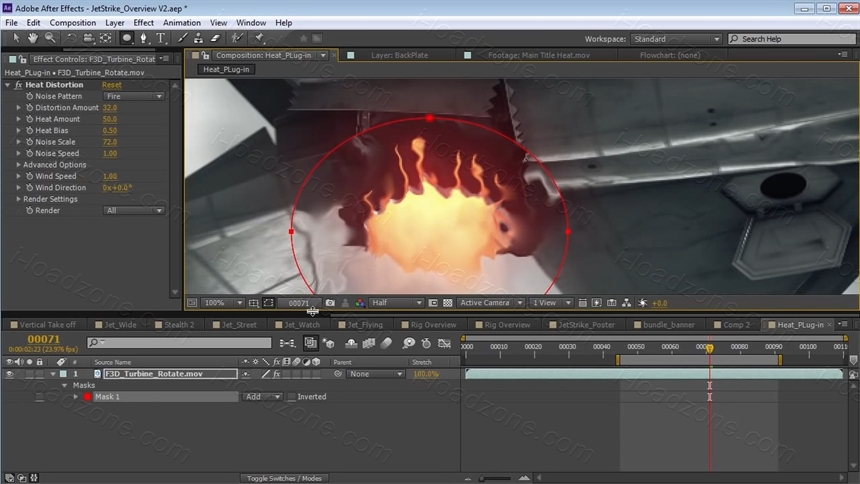Open the Render All dropdown
The image size is (860, 484).
pyautogui.click(x=134, y=210)
